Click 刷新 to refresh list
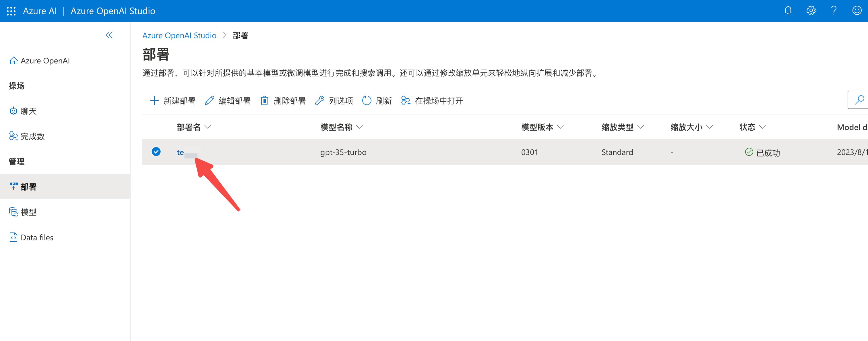This screenshot has width=868, height=341. coord(377,101)
